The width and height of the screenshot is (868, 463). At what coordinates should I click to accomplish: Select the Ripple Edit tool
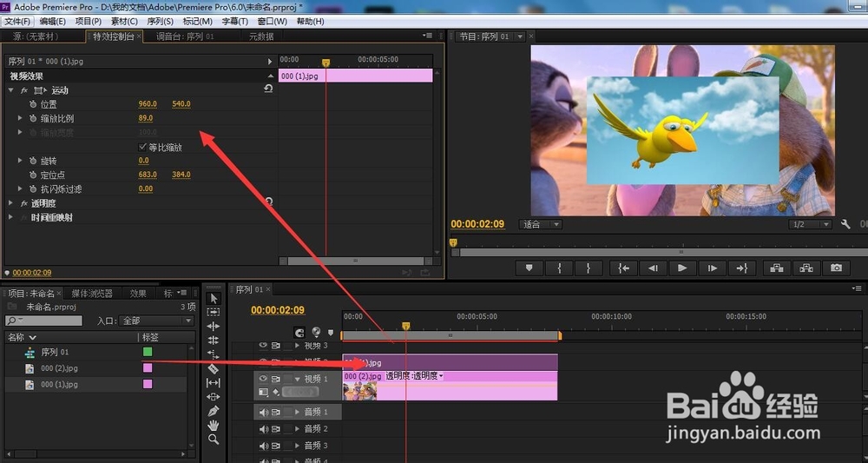(x=214, y=327)
